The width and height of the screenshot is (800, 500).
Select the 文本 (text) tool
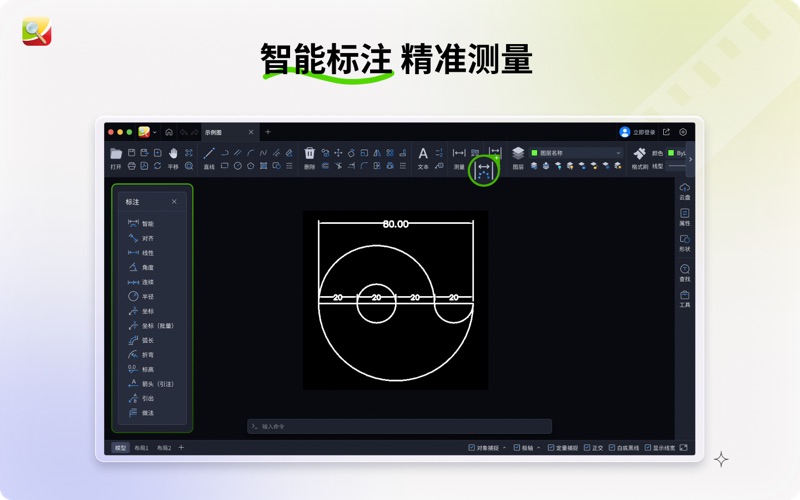tap(423, 153)
